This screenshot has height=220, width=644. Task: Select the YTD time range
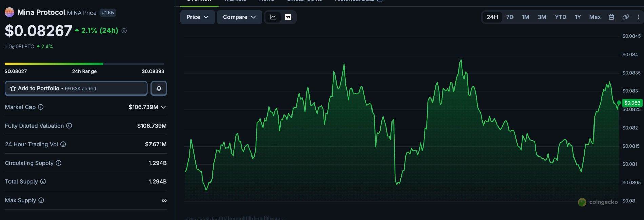tap(560, 17)
